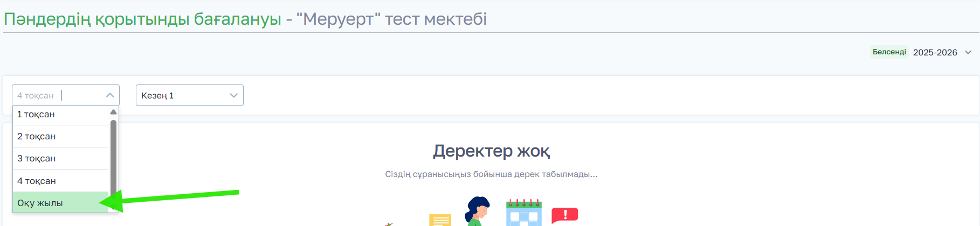Screen dimensions: 980x226
Task: Choose the "2 тоқсан" option
Action: click(x=60, y=137)
